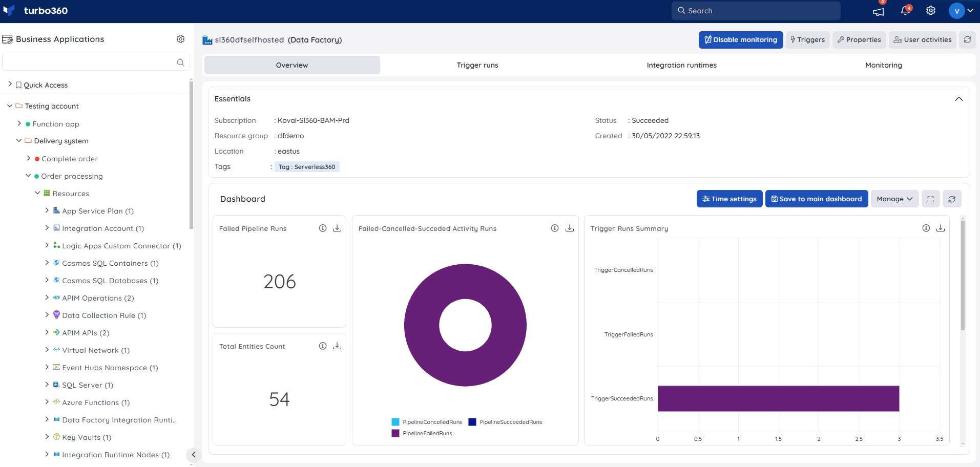Expand the dashboard to fullscreen
Image resolution: width=980 pixels, height=467 pixels.
(x=931, y=199)
